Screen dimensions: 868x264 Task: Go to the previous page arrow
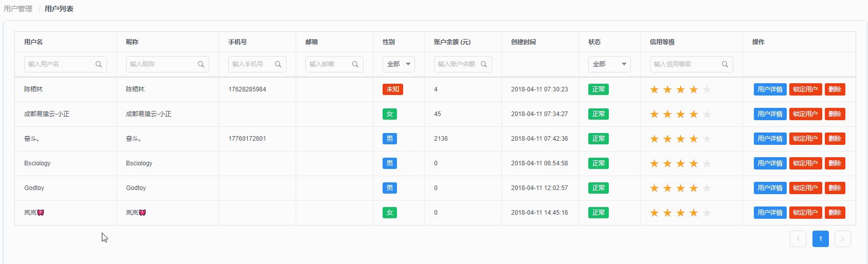click(x=798, y=239)
